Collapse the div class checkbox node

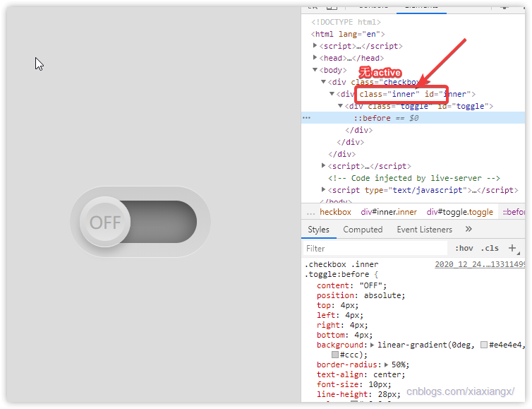(x=324, y=82)
